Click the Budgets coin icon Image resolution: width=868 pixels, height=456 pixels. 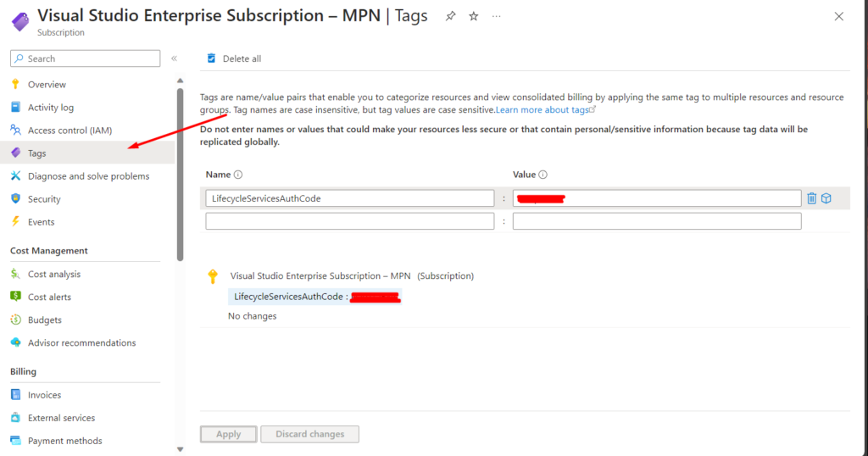point(15,320)
